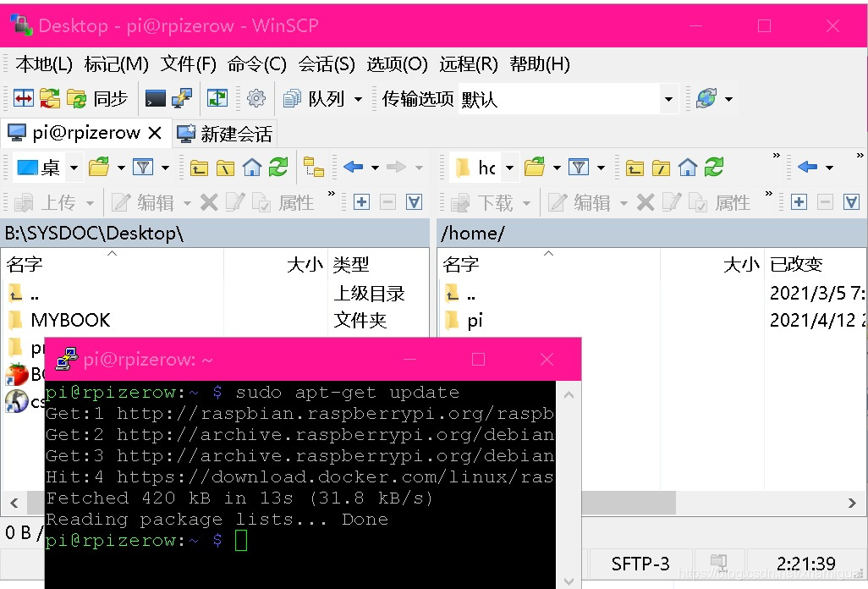This screenshot has width=868, height=589.
Task: Click the Compare Directories toolbar icon
Action: click(x=23, y=98)
